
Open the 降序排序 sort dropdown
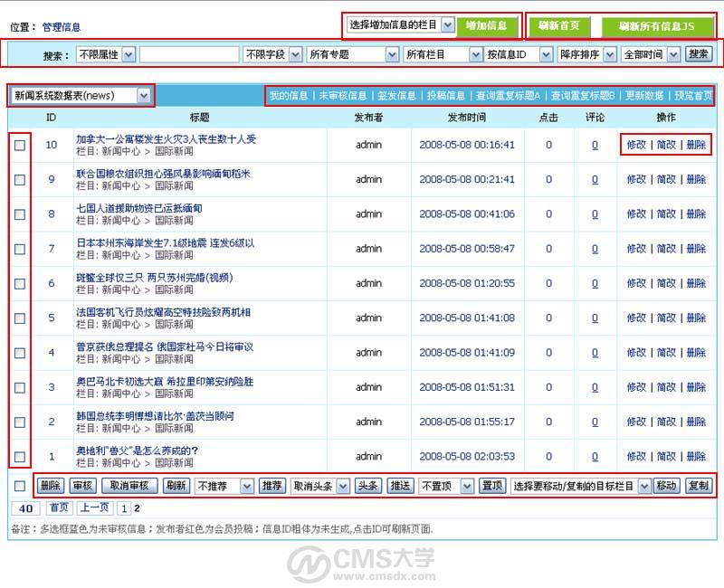pos(586,55)
